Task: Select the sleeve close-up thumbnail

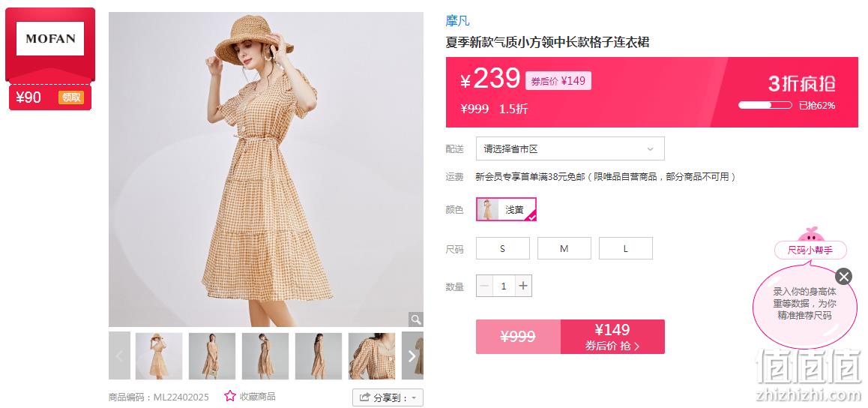Action: [372, 356]
